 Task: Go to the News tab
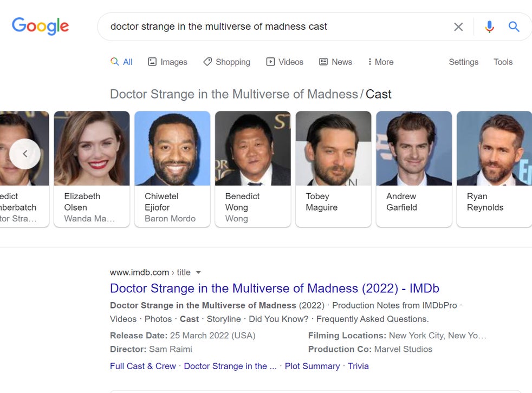click(335, 62)
